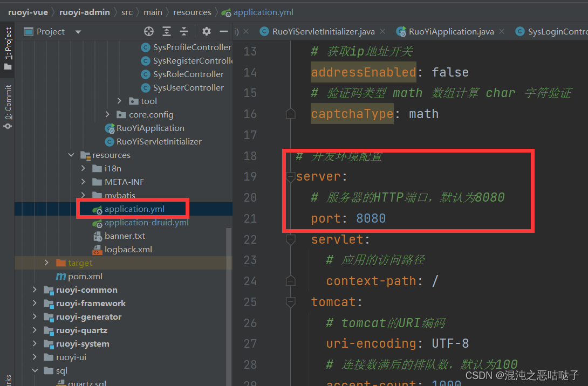Click the Spring run icon of RuoYiApplication
The height and width of the screenshot is (386, 588).
coord(110,128)
